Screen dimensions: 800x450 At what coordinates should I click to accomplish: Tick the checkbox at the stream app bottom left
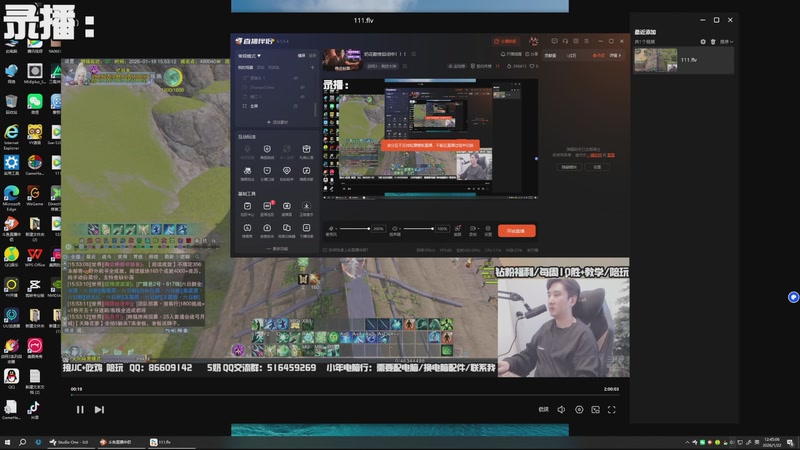click(x=325, y=250)
